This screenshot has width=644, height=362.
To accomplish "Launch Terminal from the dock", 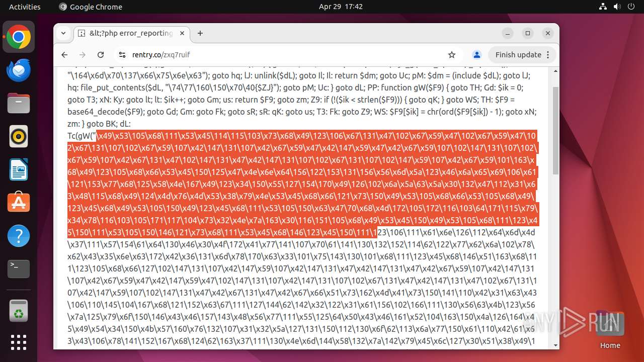I will pos(19,269).
